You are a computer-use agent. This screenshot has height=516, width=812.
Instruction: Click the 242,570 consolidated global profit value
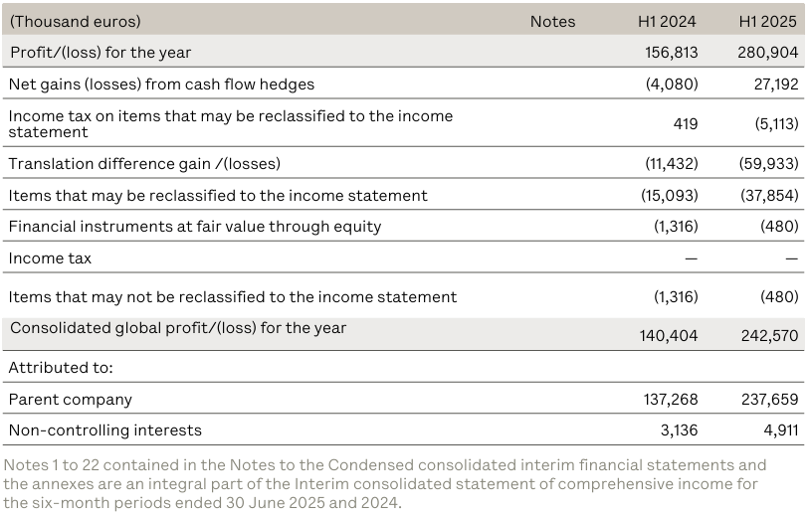(768, 336)
